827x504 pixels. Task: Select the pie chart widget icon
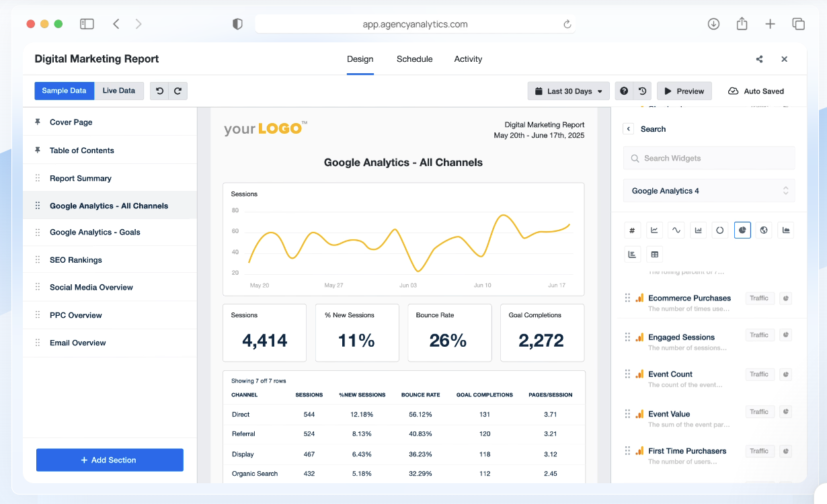click(742, 230)
